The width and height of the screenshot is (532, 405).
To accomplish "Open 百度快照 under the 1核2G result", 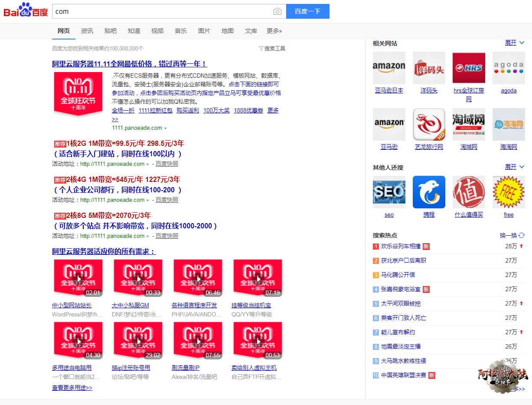I will [167, 164].
